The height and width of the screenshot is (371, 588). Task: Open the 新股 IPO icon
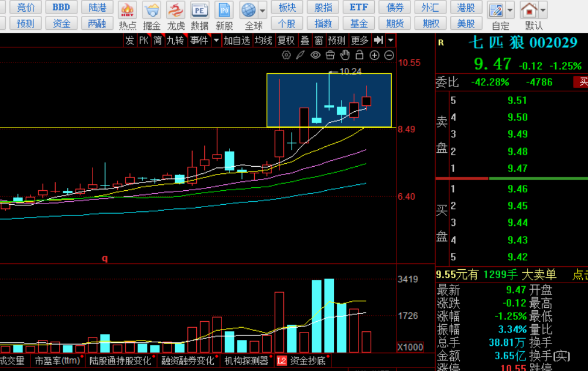(x=224, y=16)
